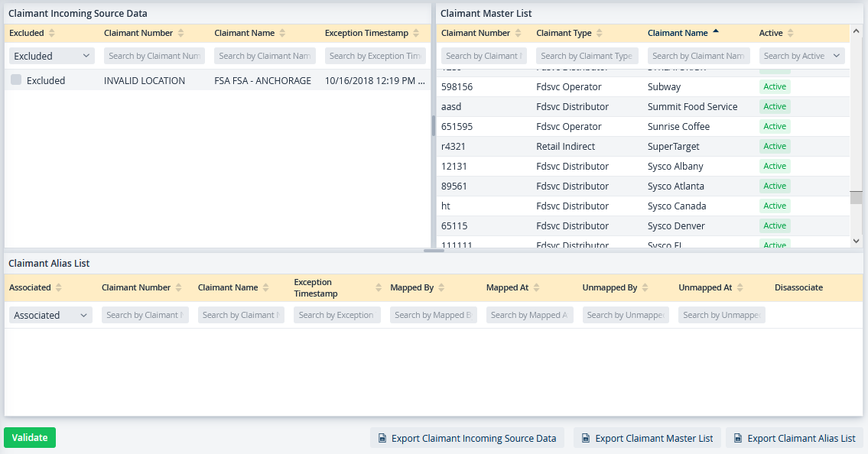The height and width of the screenshot is (454, 868).
Task: Open the Excluded filter dropdown
Action: click(51, 56)
